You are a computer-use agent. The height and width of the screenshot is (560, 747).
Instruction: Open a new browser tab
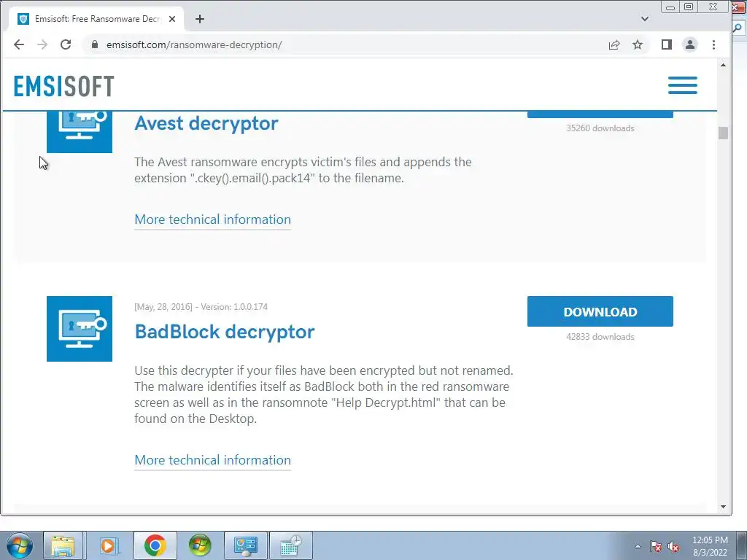[200, 19]
